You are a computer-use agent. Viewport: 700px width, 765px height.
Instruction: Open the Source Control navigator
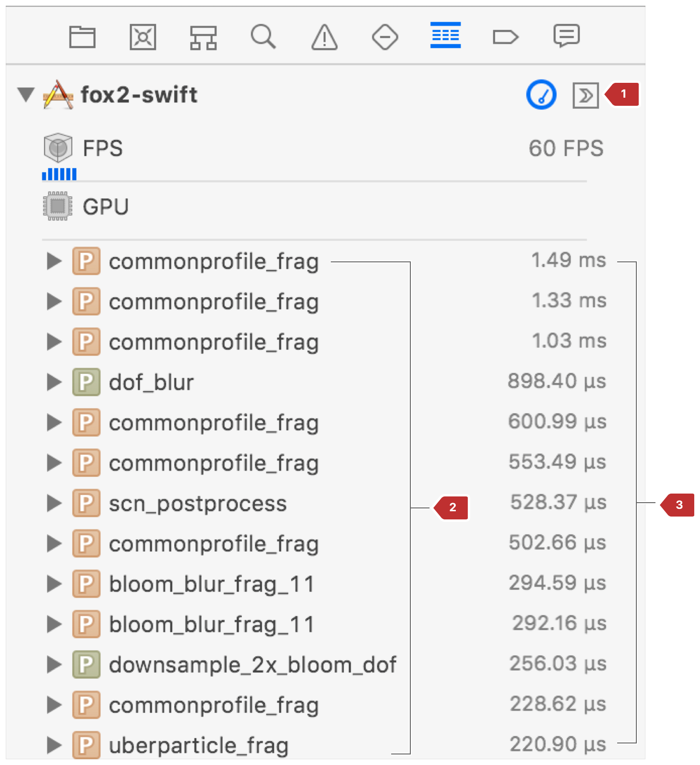click(143, 37)
